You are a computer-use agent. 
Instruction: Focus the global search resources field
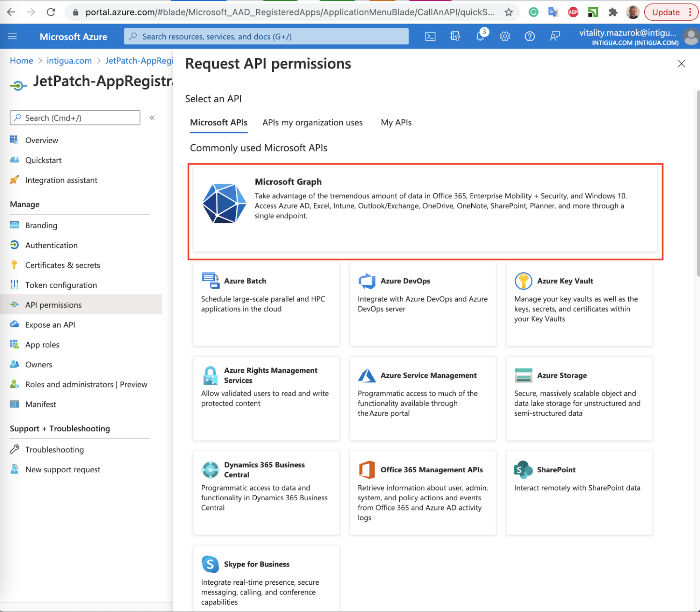(266, 36)
